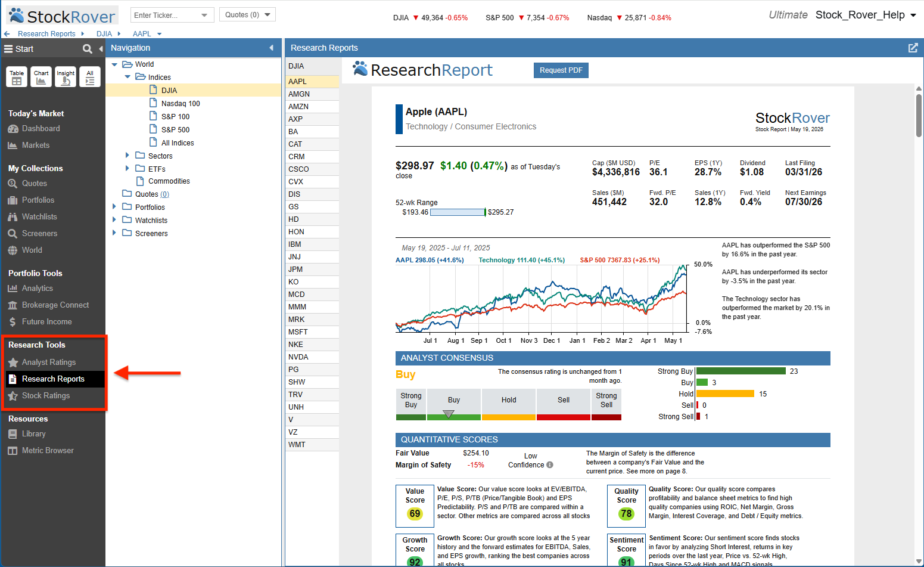Open the Chart view button

coord(41,77)
